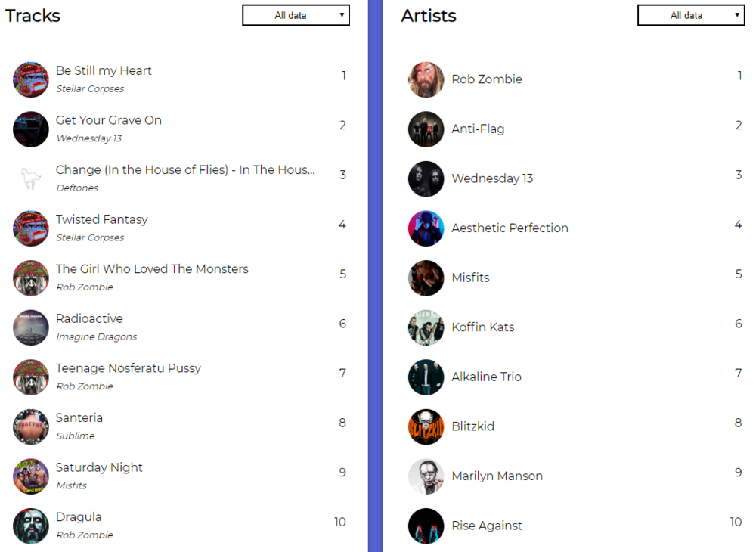
Task: Click the Deftones white pony album icon
Action: [x=31, y=178]
